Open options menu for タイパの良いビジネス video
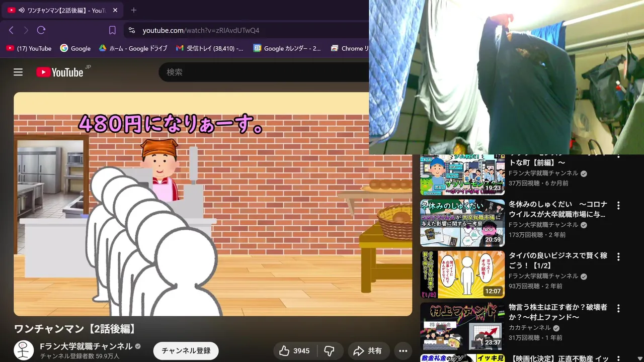 (618, 257)
